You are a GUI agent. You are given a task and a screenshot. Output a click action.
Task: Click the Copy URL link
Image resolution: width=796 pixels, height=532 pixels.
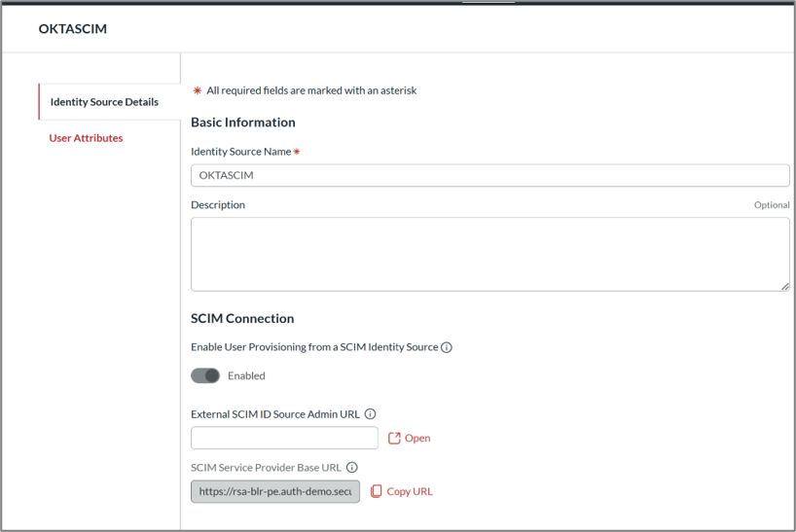(x=402, y=491)
